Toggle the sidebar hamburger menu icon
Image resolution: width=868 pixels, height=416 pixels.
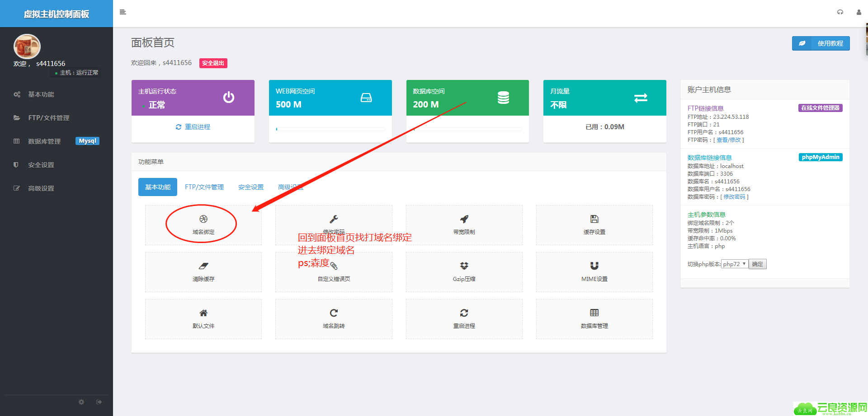[x=123, y=12]
